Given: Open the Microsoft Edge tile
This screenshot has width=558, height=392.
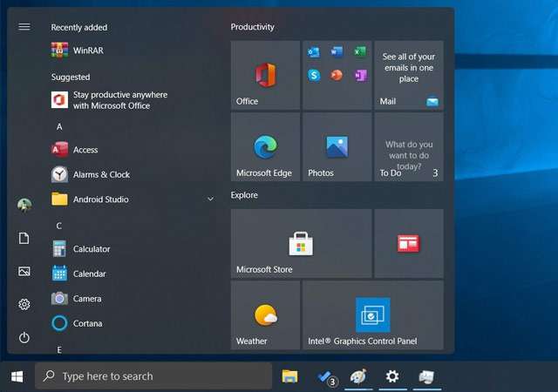Looking at the screenshot, I should coord(266,147).
